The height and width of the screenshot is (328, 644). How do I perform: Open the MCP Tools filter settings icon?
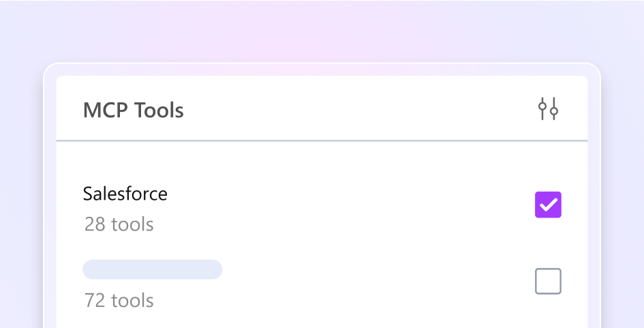(548, 109)
